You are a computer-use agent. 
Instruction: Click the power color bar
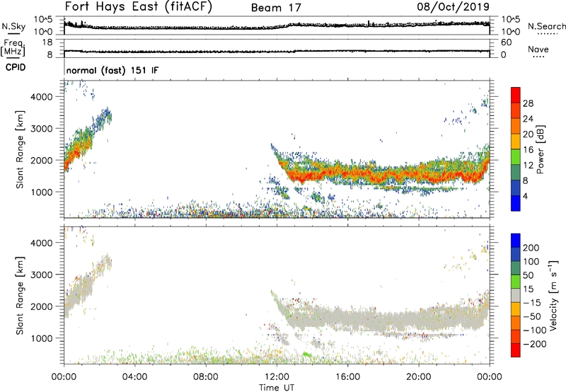(516, 149)
